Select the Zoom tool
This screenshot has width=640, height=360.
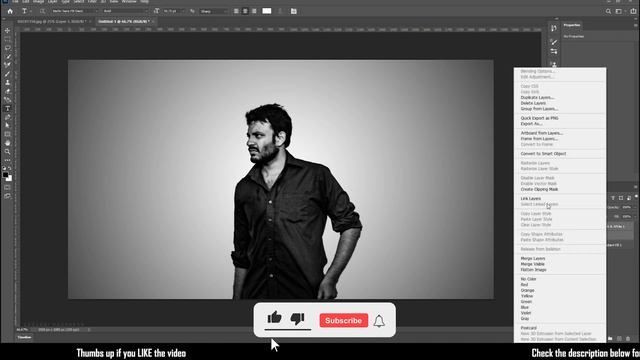click(7, 151)
